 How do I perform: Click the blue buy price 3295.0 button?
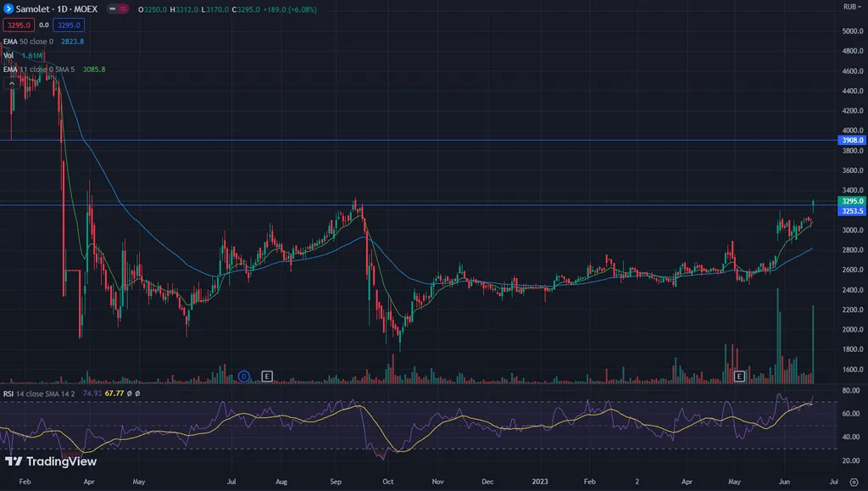click(x=68, y=25)
